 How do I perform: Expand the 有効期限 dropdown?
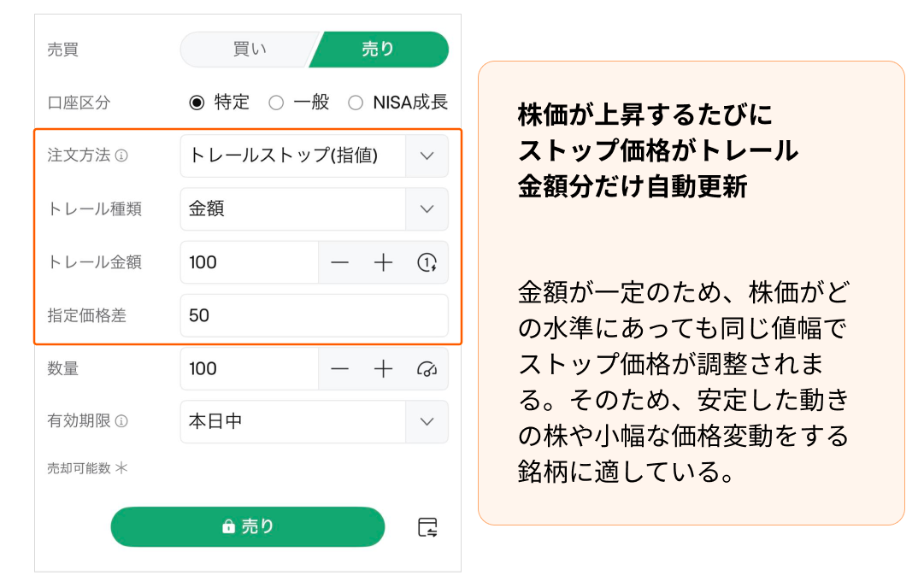(x=427, y=421)
